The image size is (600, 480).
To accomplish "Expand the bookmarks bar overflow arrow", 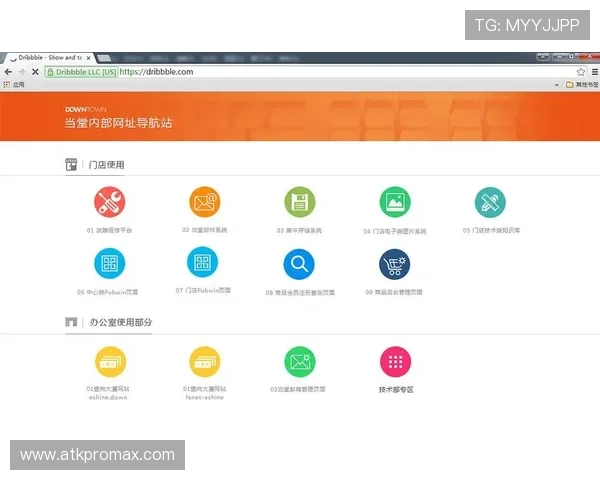I will coord(557,85).
